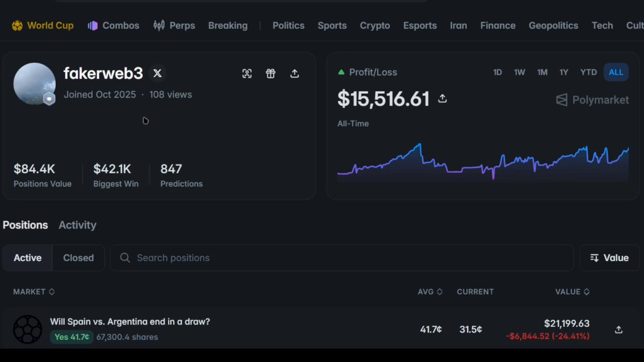Image resolution: width=644 pixels, height=362 pixels.
Task: Click the Spain vs. Argentina soccer ball thumbnail
Action: (x=27, y=329)
